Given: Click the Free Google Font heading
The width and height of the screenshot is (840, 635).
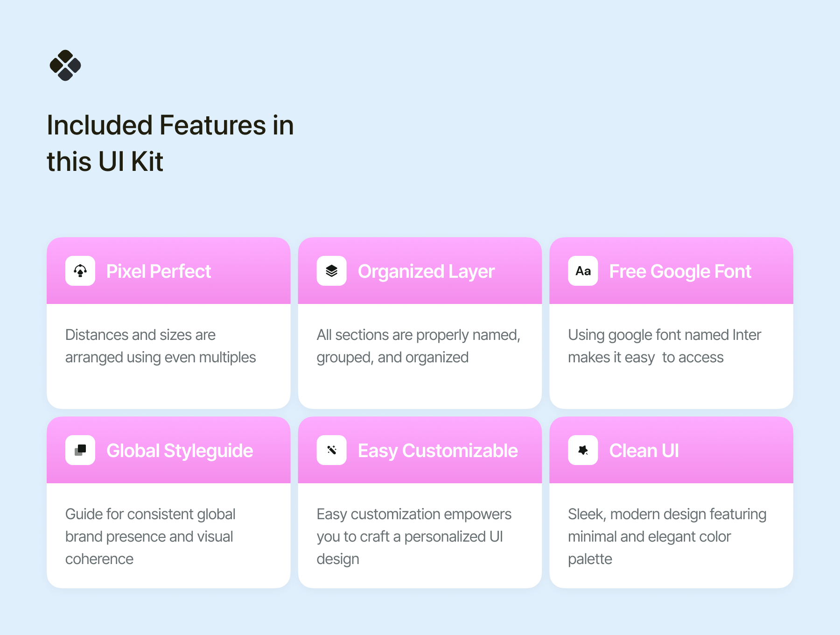Looking at the screenshot, I should pyautogui.click(x=680, y=271).
